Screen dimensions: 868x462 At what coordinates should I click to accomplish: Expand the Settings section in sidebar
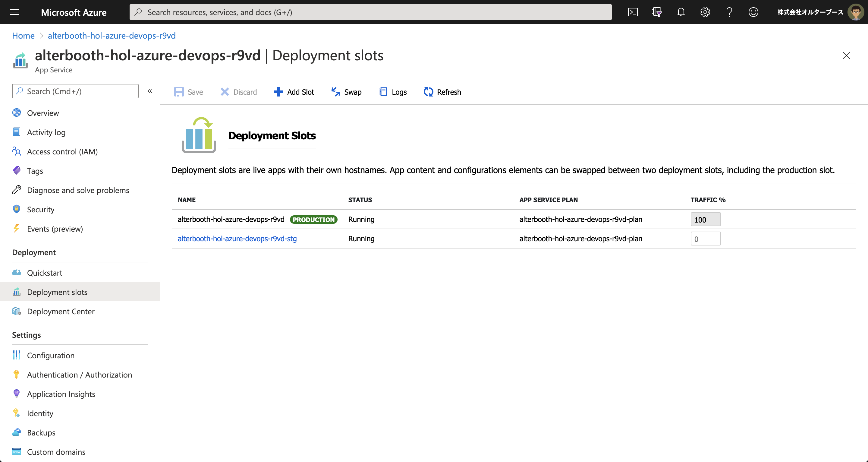click(27, 334)
